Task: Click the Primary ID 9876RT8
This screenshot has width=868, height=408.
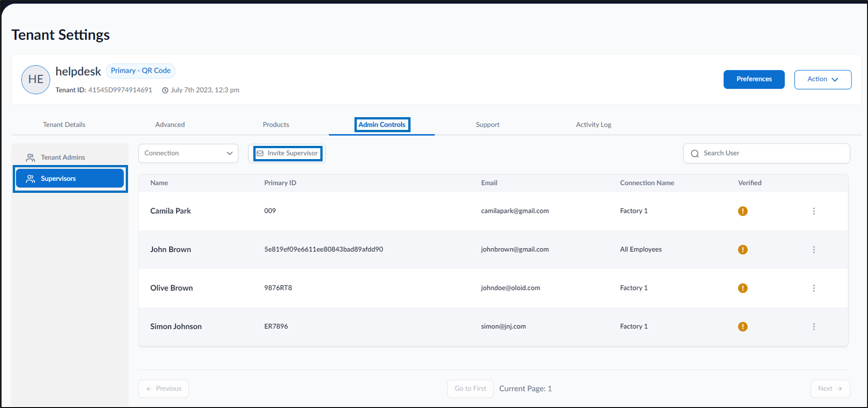Action: 278,288
